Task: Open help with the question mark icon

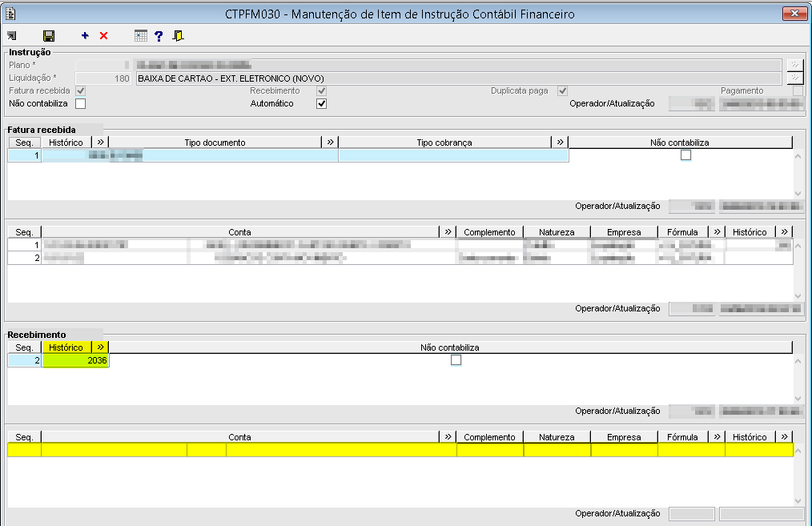Action: [x=159, y=36]
